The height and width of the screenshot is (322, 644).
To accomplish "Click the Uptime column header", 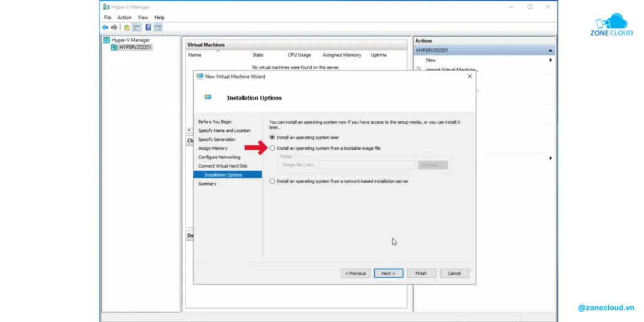I will [378, 55].
